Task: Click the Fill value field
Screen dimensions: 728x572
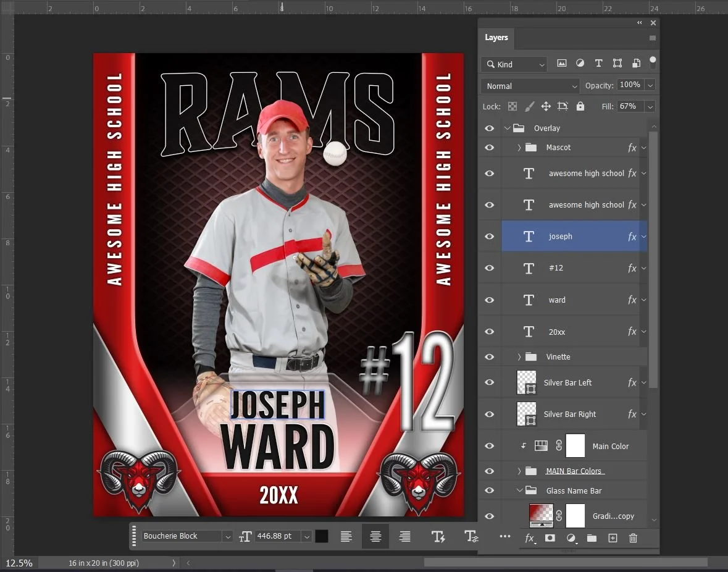Action: click(x=630, y=106)
